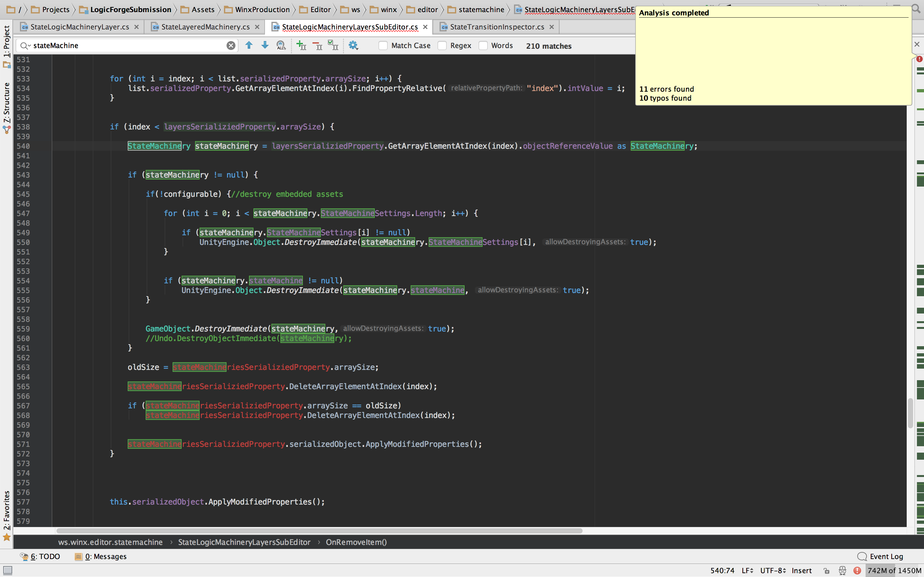Open the LF line separator dropdown
The width and height of the screenshot is (924, 577).
click(747, 571)
